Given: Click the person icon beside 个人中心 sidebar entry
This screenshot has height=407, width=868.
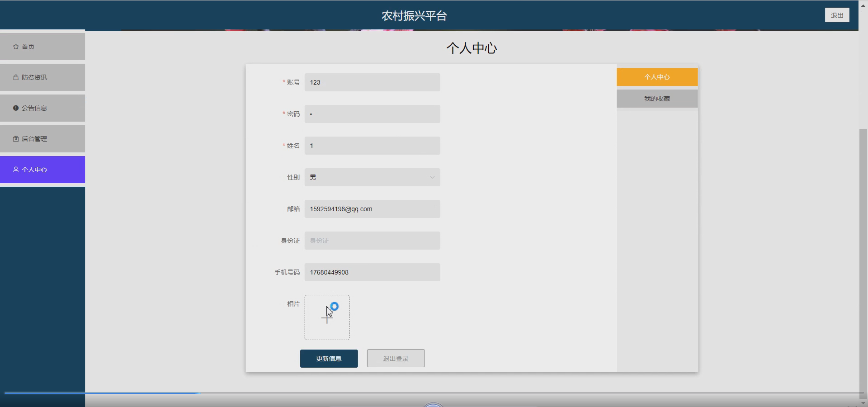Looking at the screenshot, I should (15, 170).
